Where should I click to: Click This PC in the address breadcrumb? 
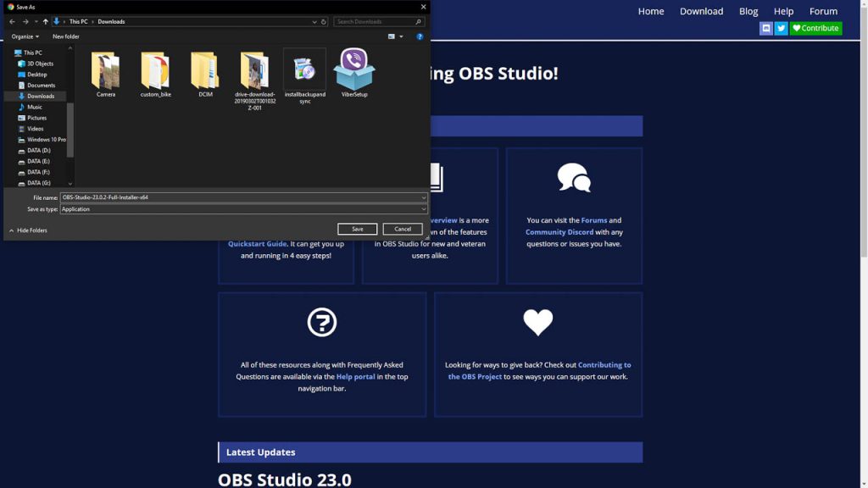click(78, 21)
